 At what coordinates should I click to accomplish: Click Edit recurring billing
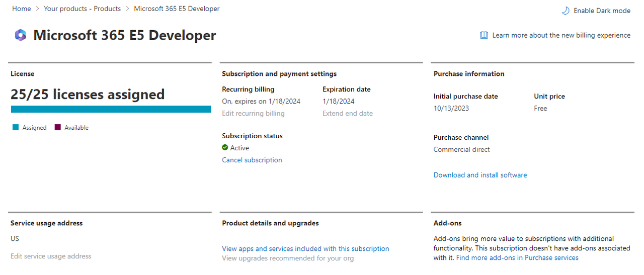(x=253, y=114)
